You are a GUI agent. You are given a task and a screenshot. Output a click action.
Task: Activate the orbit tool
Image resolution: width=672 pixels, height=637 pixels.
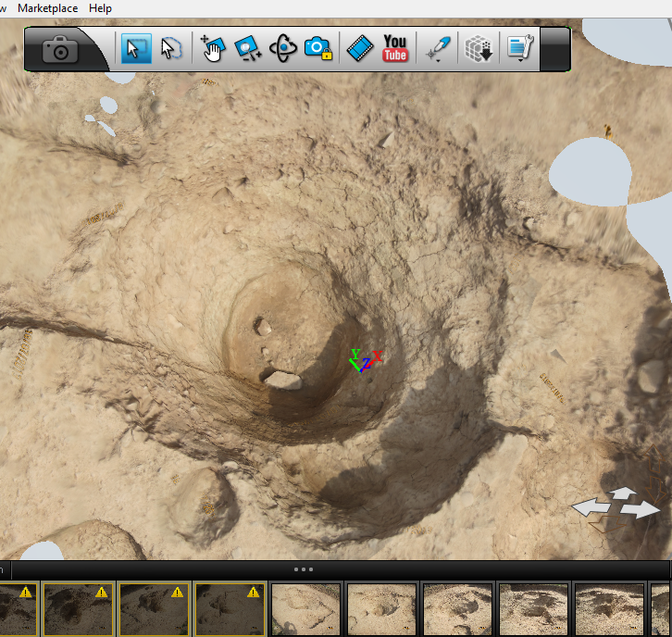(x=282, y=48)
